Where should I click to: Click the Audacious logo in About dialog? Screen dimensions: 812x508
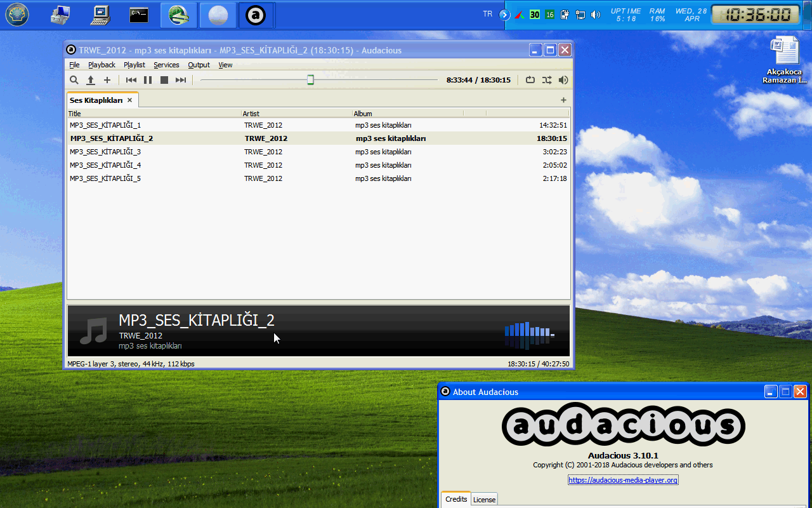pos(624,424)
